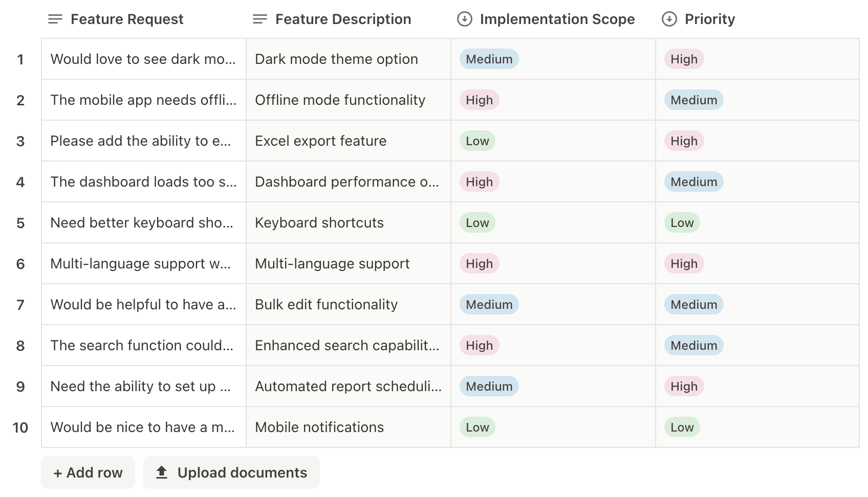Open the High scope tag on Offline mode row

pyautogui.click(x=478, y=100)
